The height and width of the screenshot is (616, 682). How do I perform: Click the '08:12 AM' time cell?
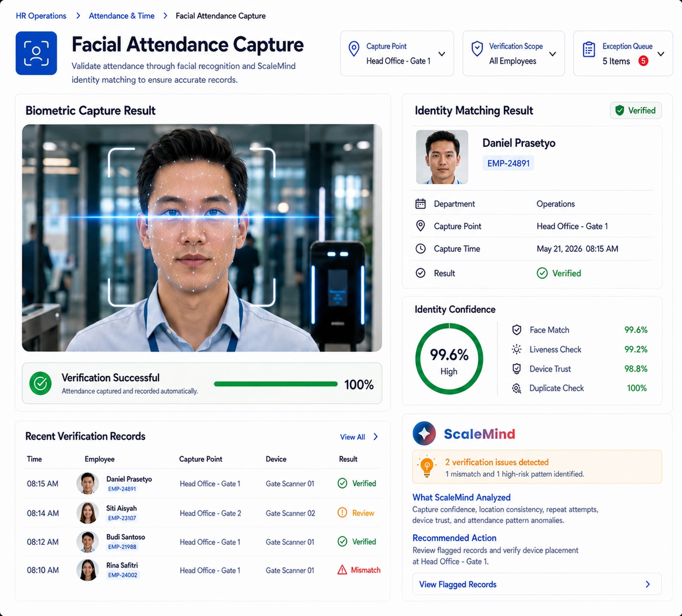coord(43,542)
